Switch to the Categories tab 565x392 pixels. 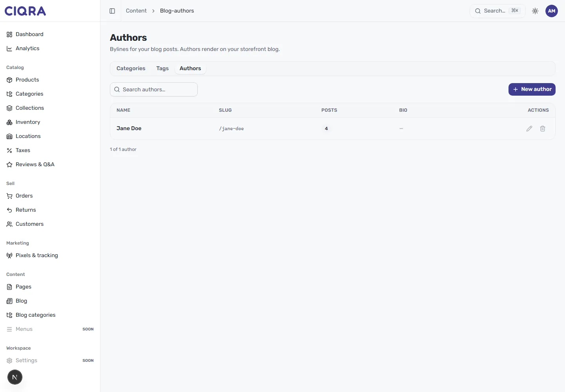[131, 68]
